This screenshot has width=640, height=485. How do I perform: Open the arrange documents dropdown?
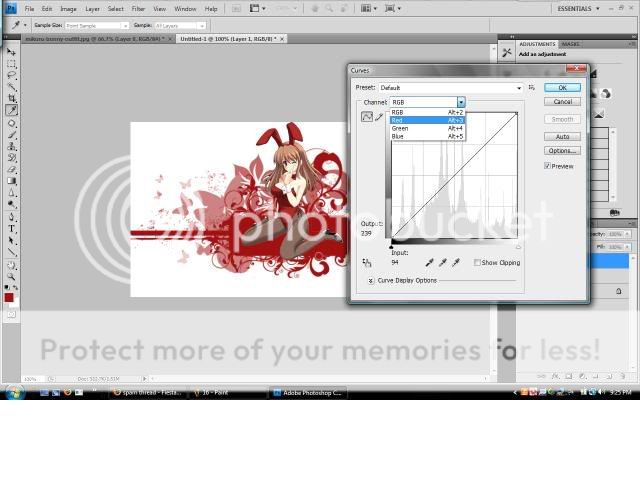369,8
